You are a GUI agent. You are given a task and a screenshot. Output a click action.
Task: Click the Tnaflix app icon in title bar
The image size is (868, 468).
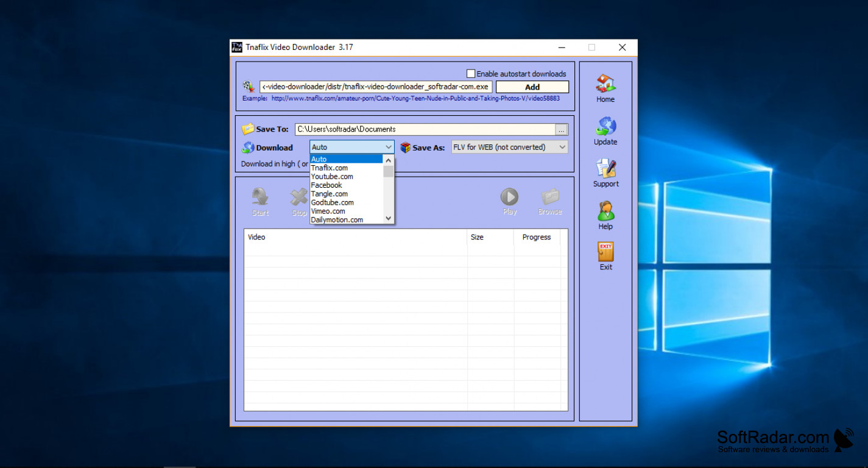pos(237,47)
